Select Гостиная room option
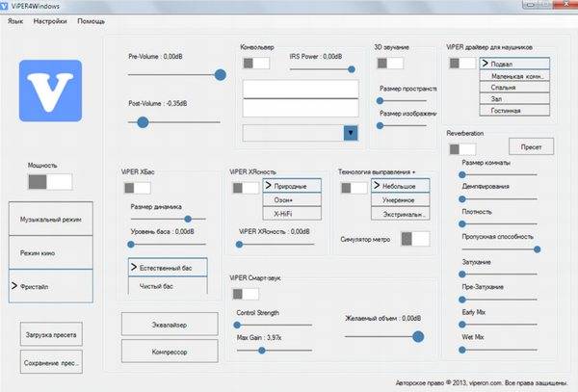 tap(514, 110)
